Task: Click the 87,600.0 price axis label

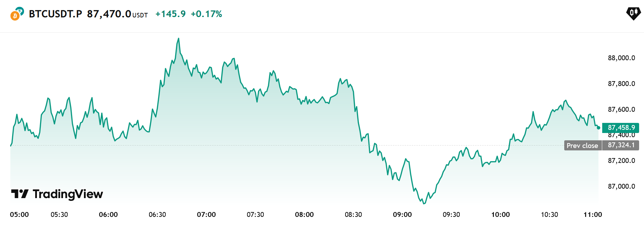Action: 621,109
